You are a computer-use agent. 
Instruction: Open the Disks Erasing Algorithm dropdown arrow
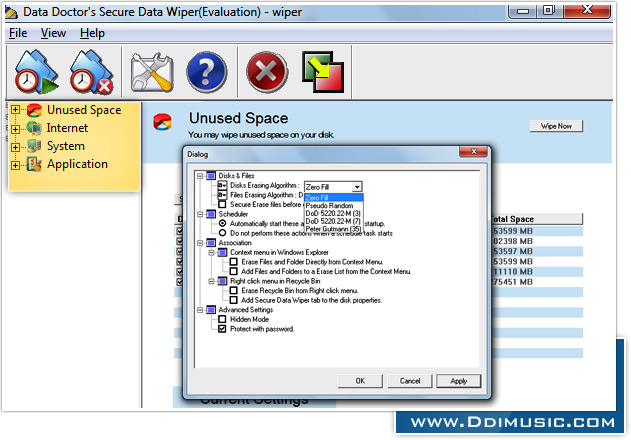click(x=357, y=187)
